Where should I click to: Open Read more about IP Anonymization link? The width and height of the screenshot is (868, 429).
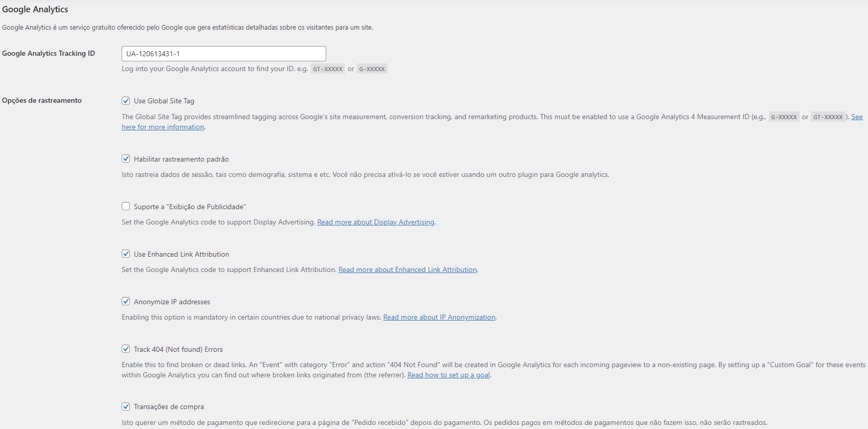coord(439,317)
